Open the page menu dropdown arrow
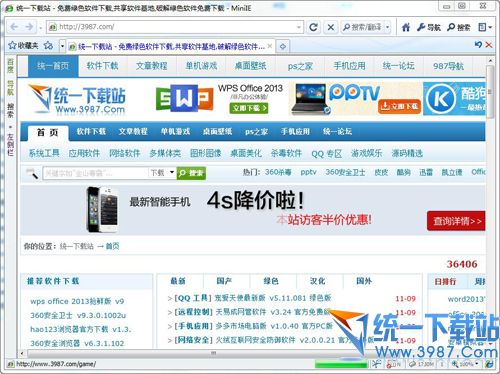This screenshot has width=500, height=374. click(490, 27)
